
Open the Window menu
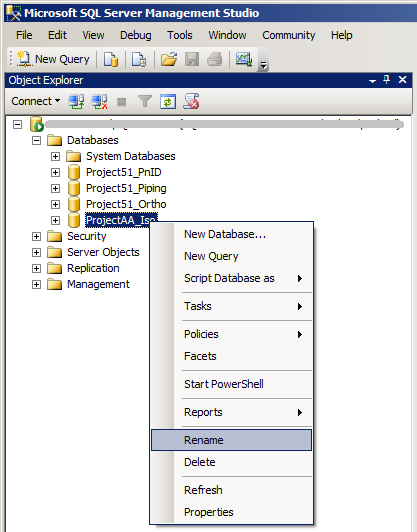[x=227, y=35]
